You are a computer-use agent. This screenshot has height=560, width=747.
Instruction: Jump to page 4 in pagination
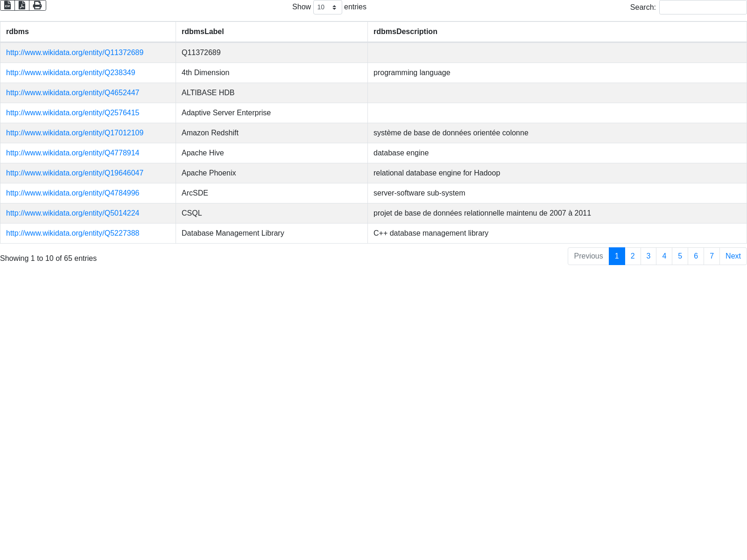pyautogui.click(x=664, y=256)
